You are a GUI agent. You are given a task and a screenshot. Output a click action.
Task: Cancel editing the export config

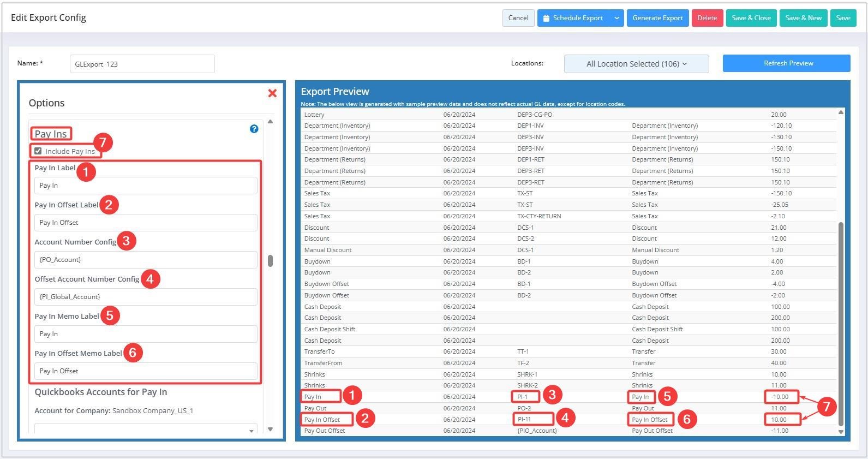(x=518, y=18)
